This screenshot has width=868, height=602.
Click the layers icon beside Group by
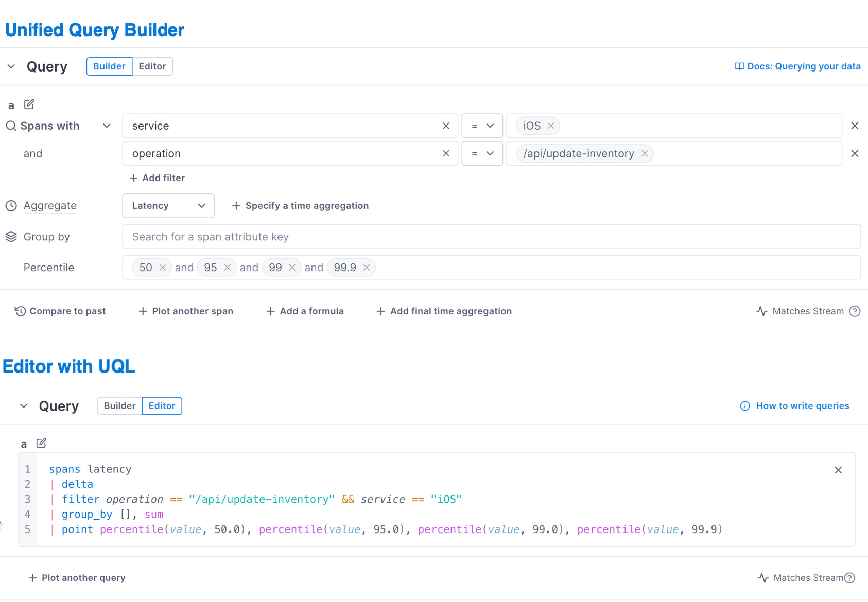point(11,236)
